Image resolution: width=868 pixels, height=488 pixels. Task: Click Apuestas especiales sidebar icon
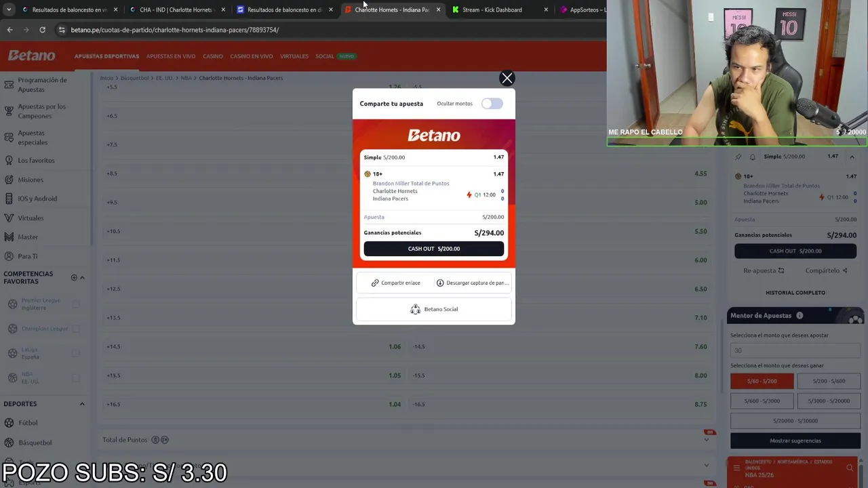coord(9,138)
